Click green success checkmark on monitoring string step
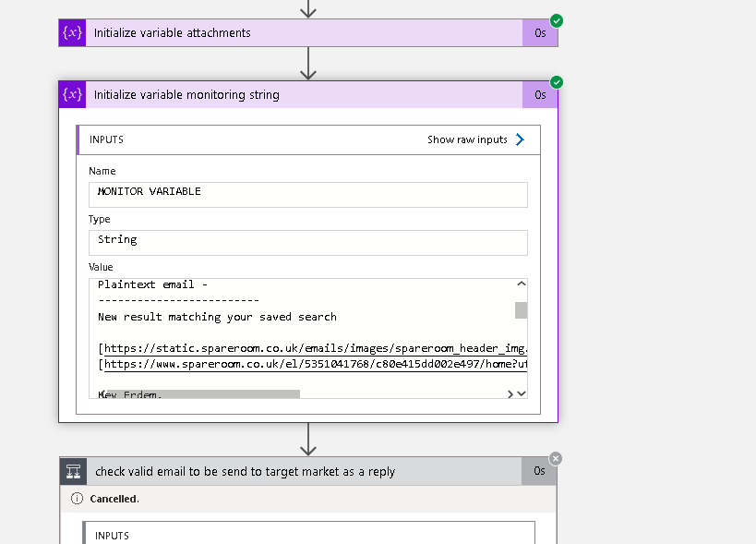The image size is (756, 544). [x=557, y=82]
